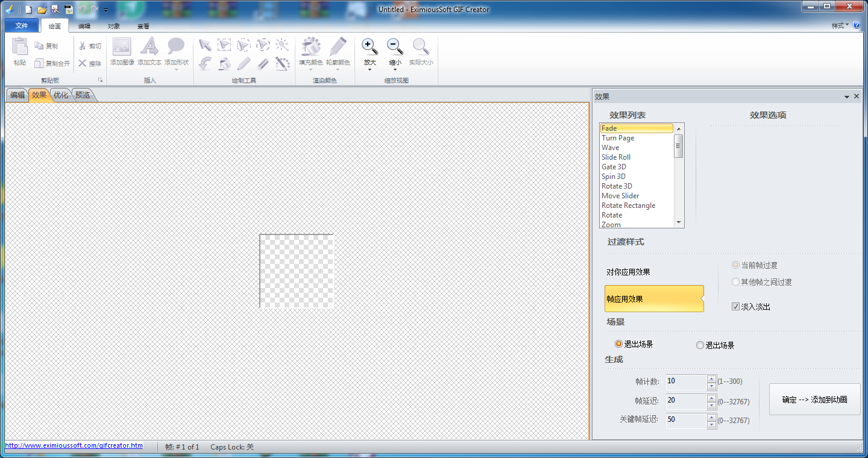Viewport: 868px width, 458px height.
Task: Click the 轮廓颜色 (Outline color) pencil icon
Action: pyautogui.click(x=338, y=46)
